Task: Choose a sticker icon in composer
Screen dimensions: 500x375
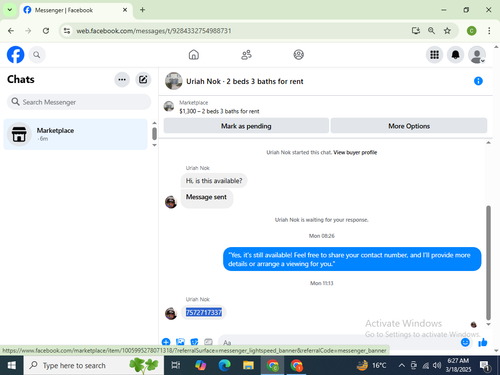Action: point(194,342)
